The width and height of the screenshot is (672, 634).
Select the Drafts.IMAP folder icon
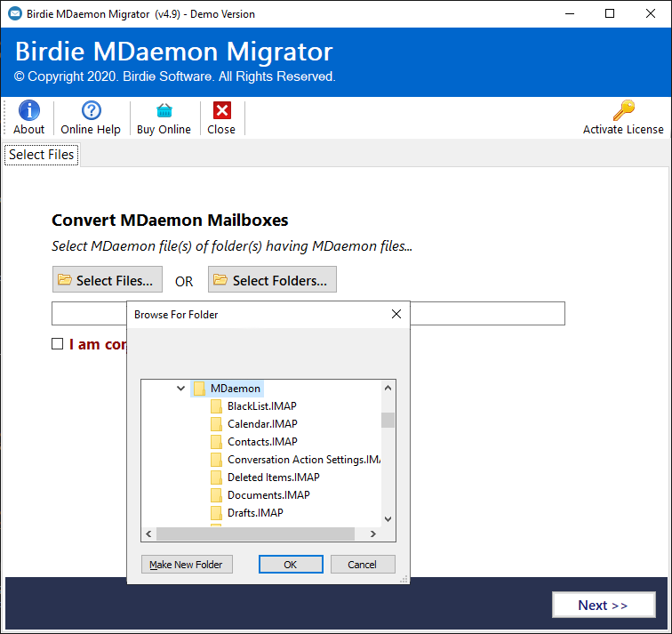(216, 513)
